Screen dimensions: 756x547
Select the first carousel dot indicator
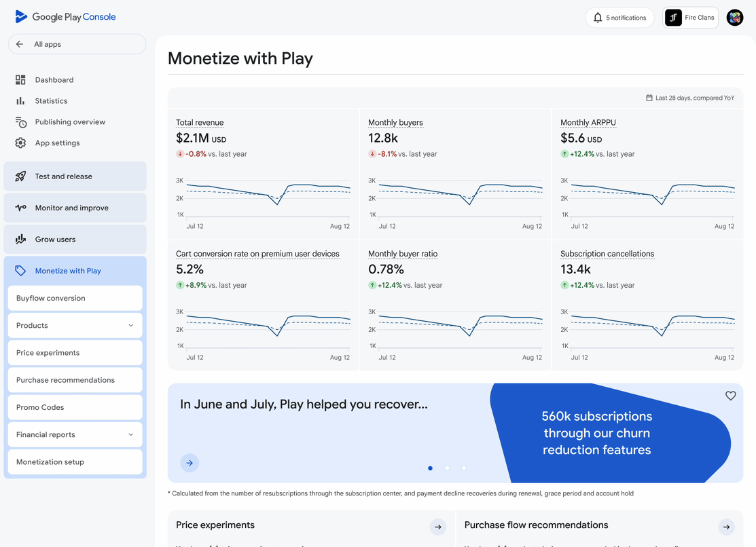(x=430, y=468)
